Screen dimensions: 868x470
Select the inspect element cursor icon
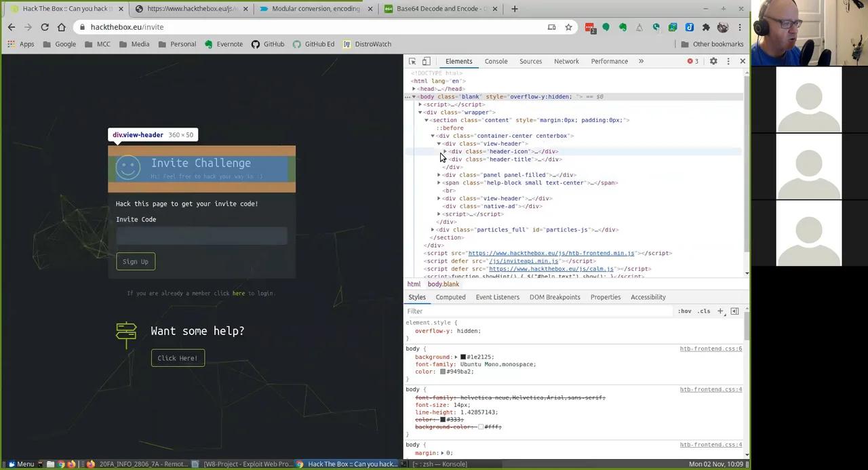412,61
